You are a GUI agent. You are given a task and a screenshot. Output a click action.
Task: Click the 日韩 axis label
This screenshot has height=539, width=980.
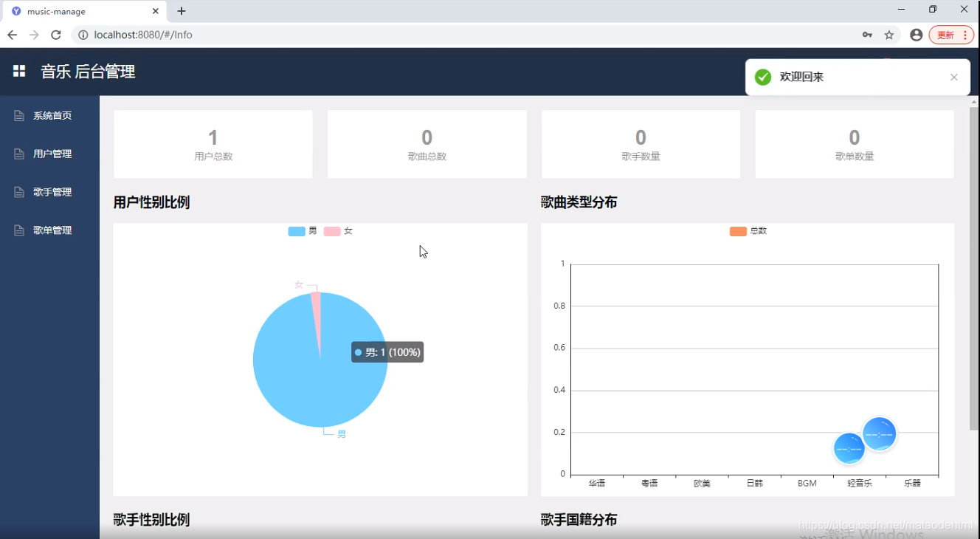click(x=754, y=484)
